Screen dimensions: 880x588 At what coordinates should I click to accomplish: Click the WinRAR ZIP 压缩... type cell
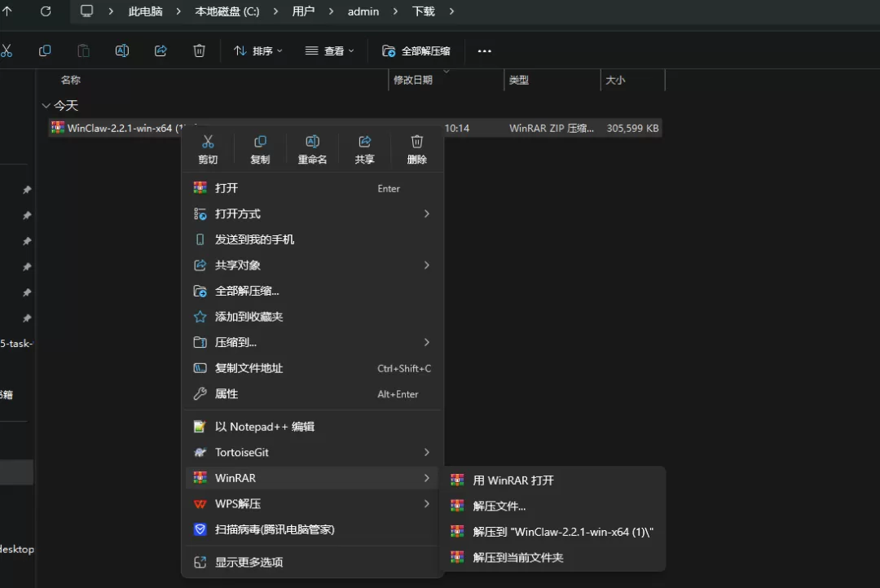coord(552,128)
